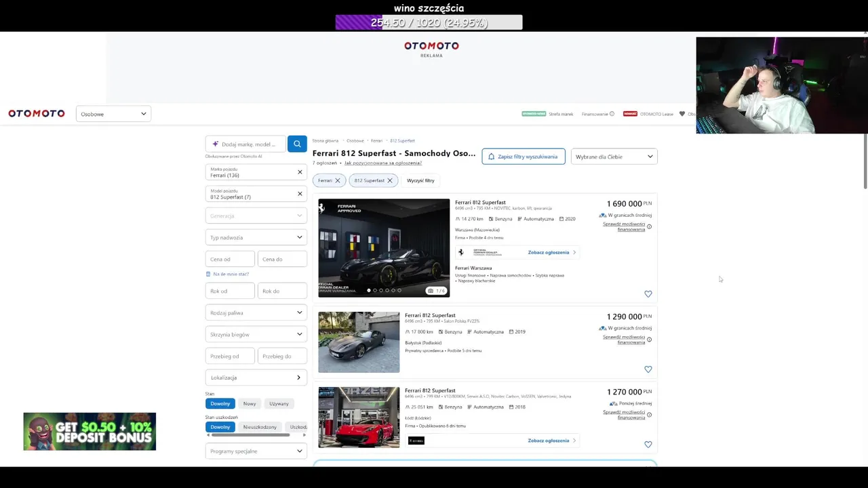Open the Generacja dropdown
Viewport: 868px width, 488px height.
click(256, 216)
